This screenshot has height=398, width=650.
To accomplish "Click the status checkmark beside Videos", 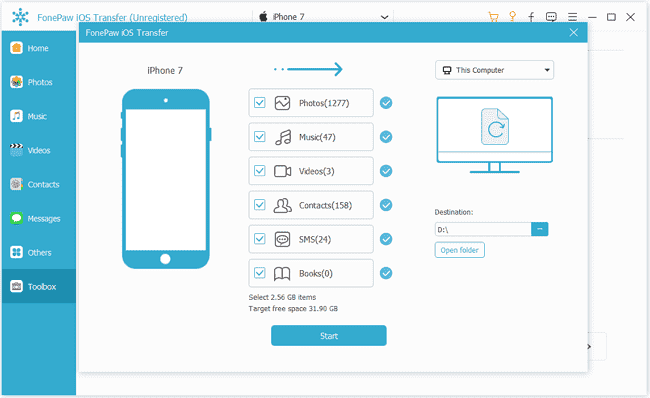I will pyautogui.click(x=386, y=170).
